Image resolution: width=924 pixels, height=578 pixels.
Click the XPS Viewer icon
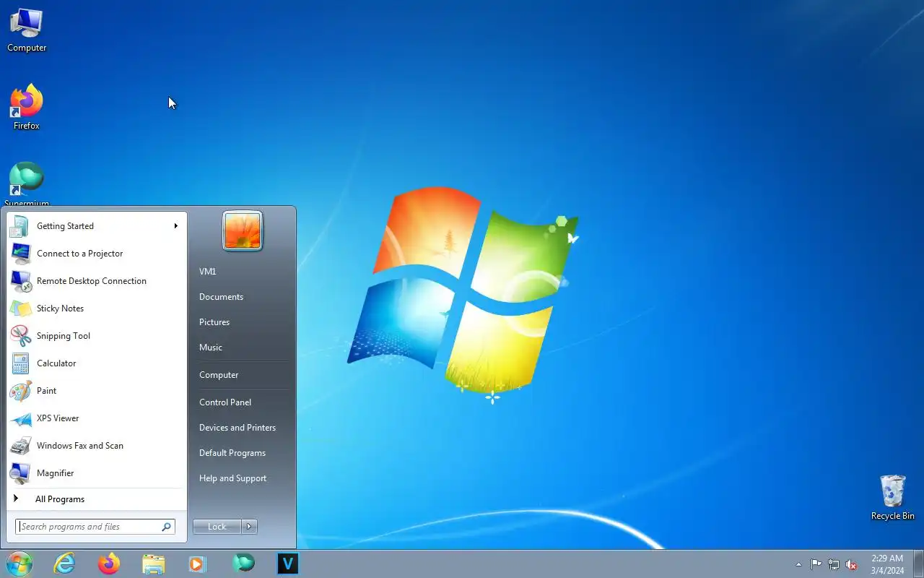[20, 418]
